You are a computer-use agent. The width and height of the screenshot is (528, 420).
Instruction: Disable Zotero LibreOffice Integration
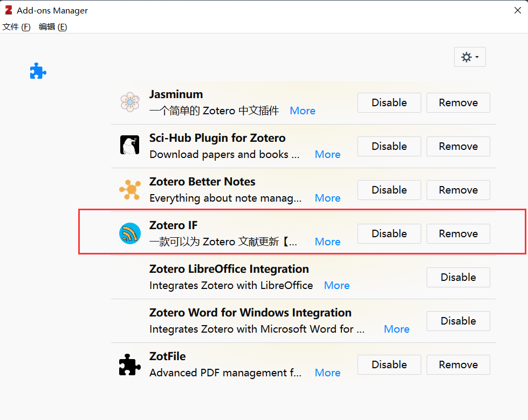[x=458, y=277]
